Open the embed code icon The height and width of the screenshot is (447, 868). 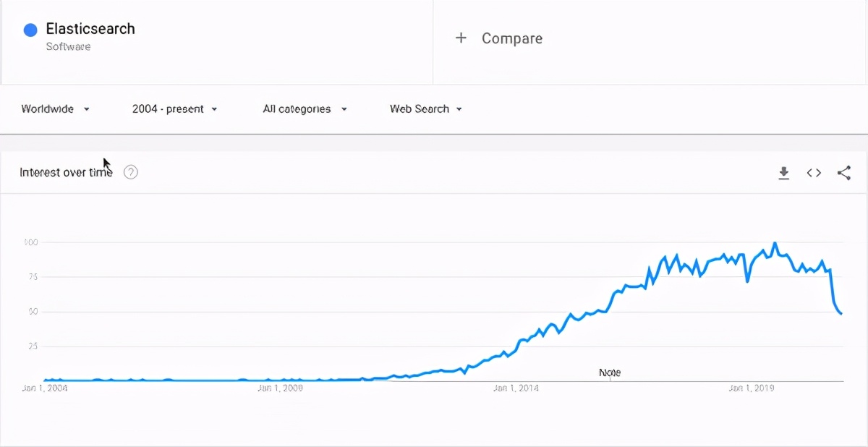tap(814, 173)
